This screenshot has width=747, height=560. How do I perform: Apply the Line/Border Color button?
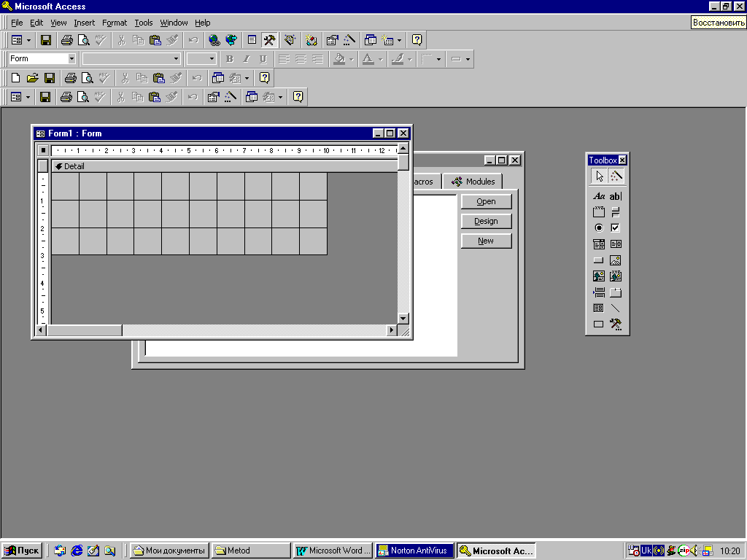point(398,59)
